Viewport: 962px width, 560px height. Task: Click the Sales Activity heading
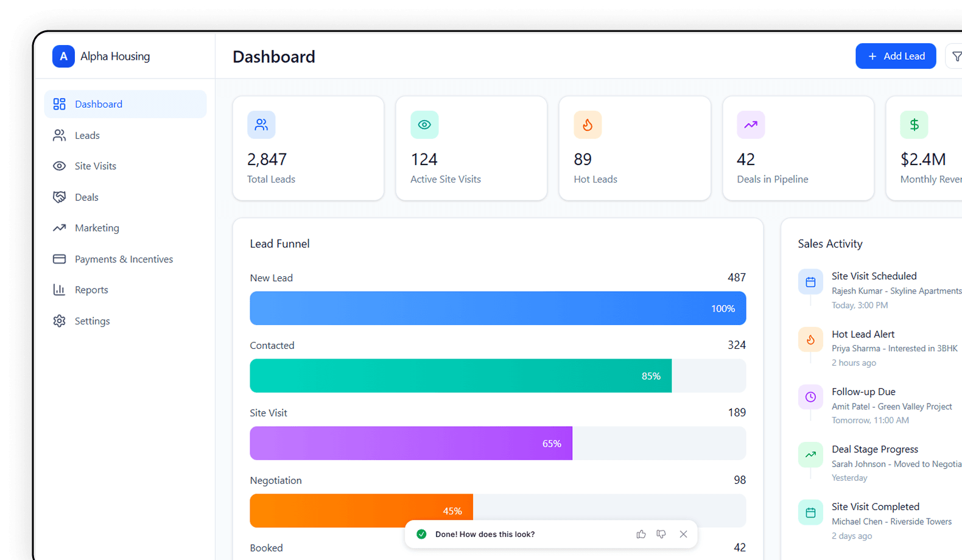click(x=830, y=243)
